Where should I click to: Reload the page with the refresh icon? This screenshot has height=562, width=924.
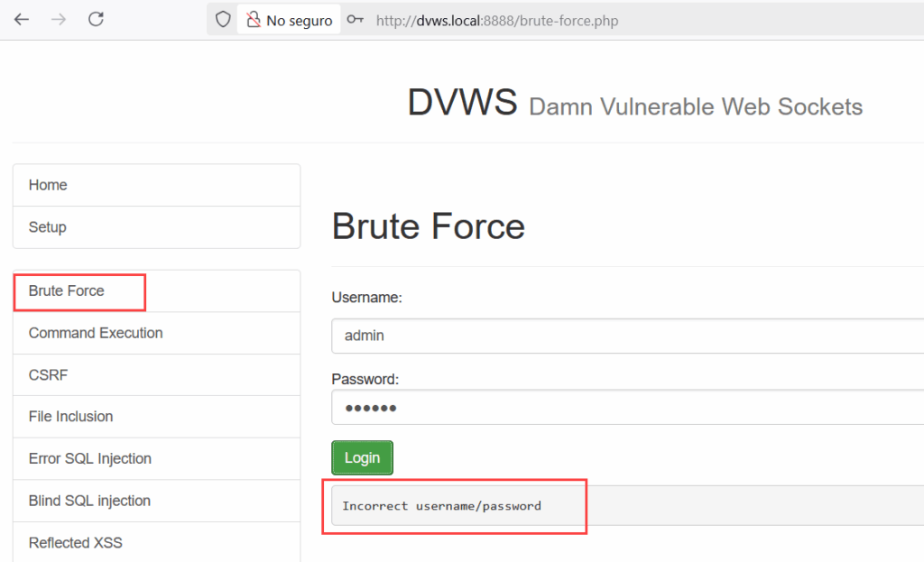96,20
